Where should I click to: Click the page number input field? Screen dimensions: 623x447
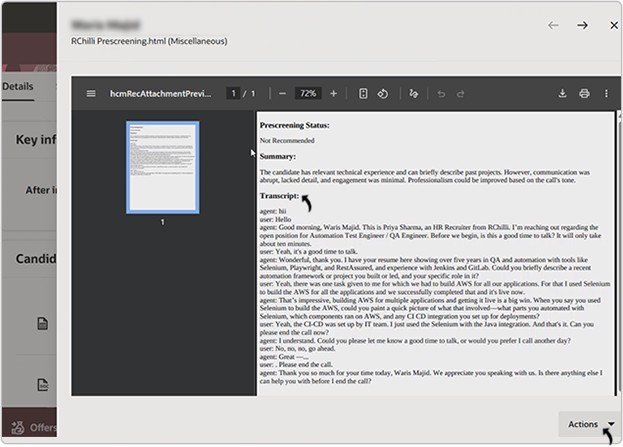pyautogui.click(x=234, y=93)
